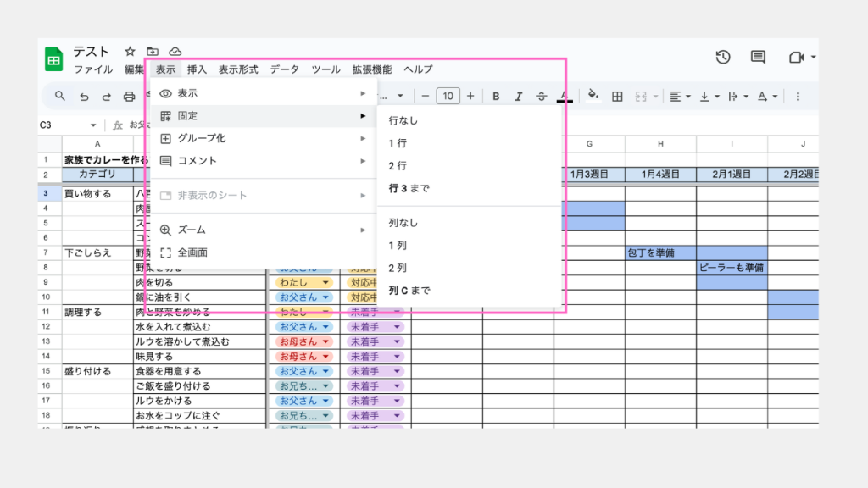868x488 pixels.
Task: Click the search magnifier in toolbar
Action: point(60,96)
